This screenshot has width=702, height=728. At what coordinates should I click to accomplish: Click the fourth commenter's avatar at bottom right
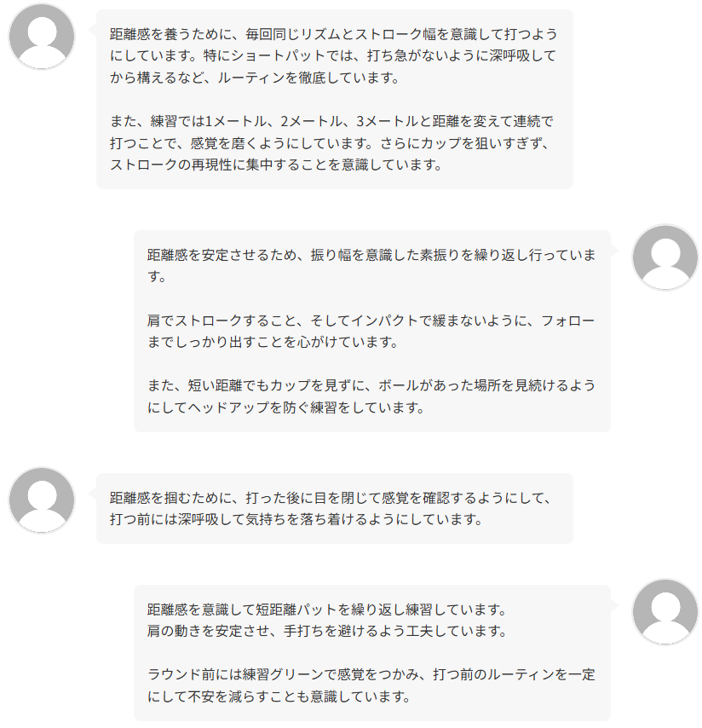point(665,612)
